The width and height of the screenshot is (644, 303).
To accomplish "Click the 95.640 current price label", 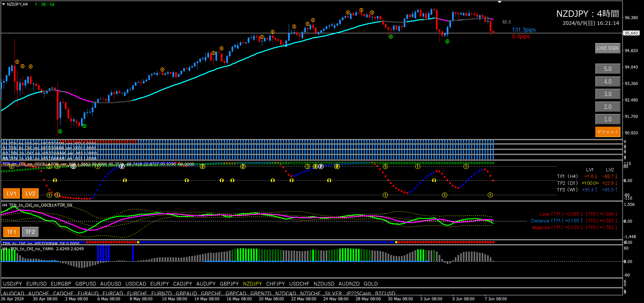I will pos(631,33).
